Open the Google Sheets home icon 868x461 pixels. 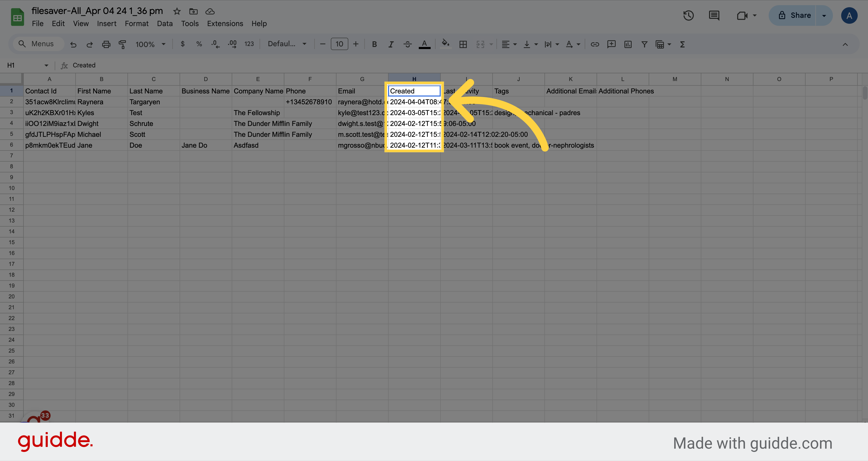coord(18,17)
